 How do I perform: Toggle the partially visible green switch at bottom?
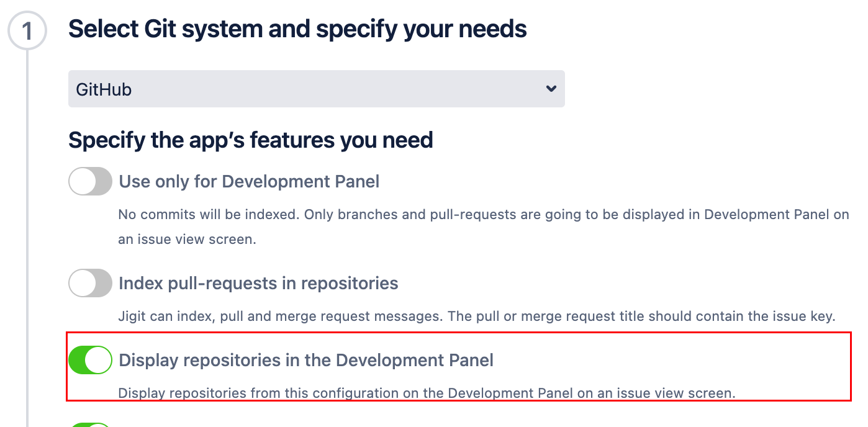coord(90,423)
